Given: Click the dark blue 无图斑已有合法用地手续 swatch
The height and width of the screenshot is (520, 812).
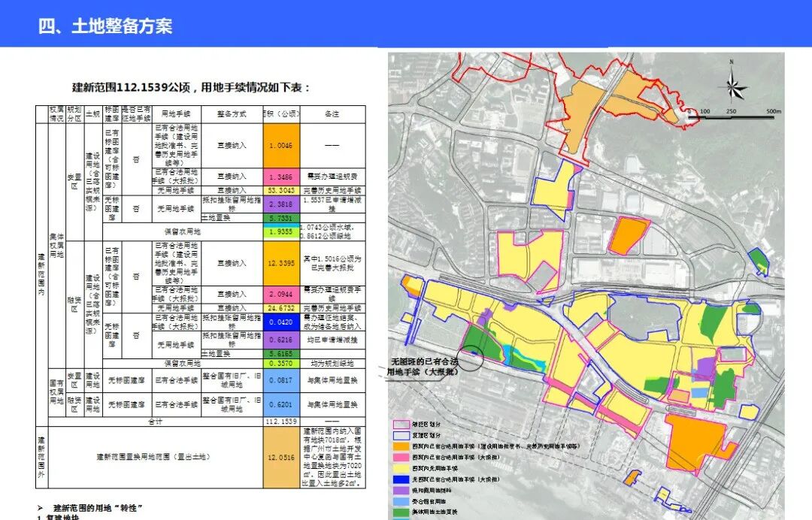Looking at the screenshot, I should 401,479.
